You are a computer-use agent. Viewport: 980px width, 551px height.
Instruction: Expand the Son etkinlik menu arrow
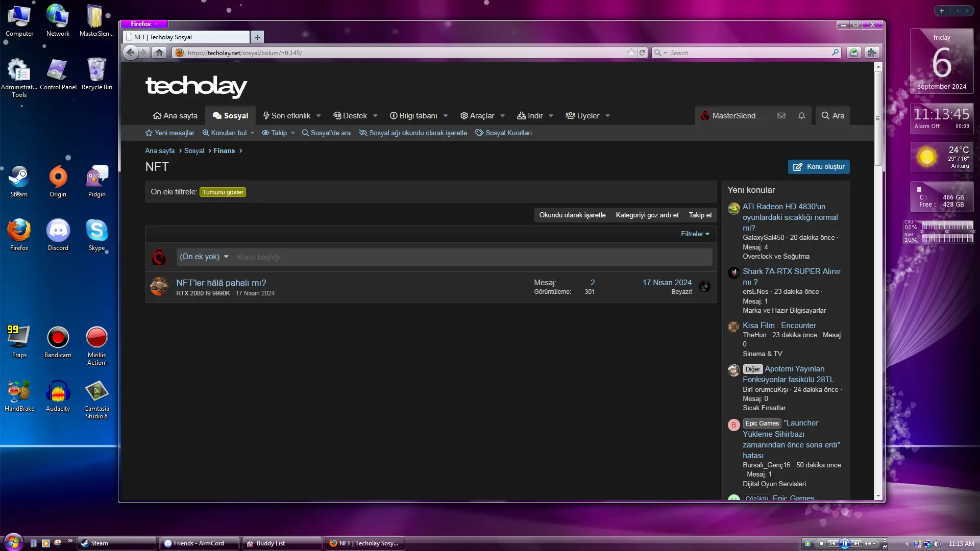[x=318, y=116]
